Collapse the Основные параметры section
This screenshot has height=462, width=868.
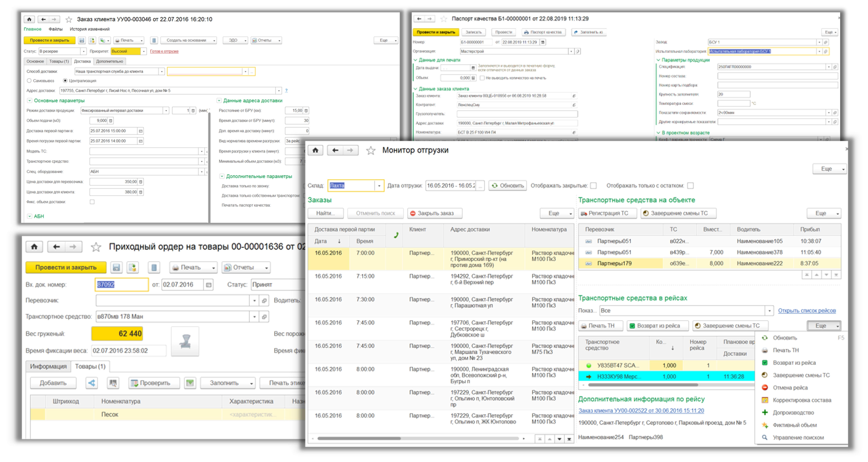(x=30, y=101)
